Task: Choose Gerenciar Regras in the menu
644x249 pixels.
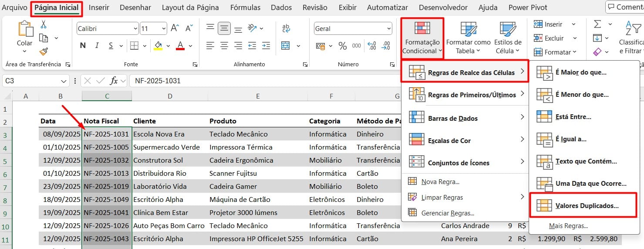Action: pos(447,213)
